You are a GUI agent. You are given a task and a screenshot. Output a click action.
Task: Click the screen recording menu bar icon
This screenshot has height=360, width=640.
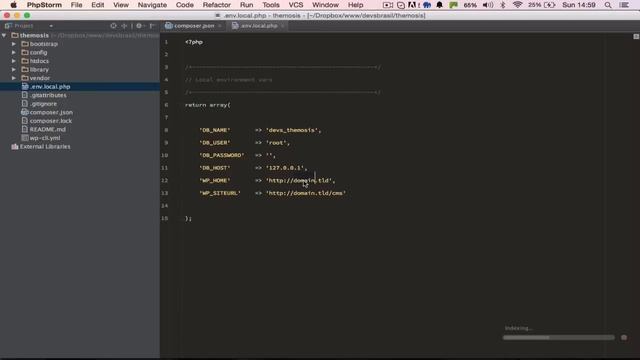point(388,5)
